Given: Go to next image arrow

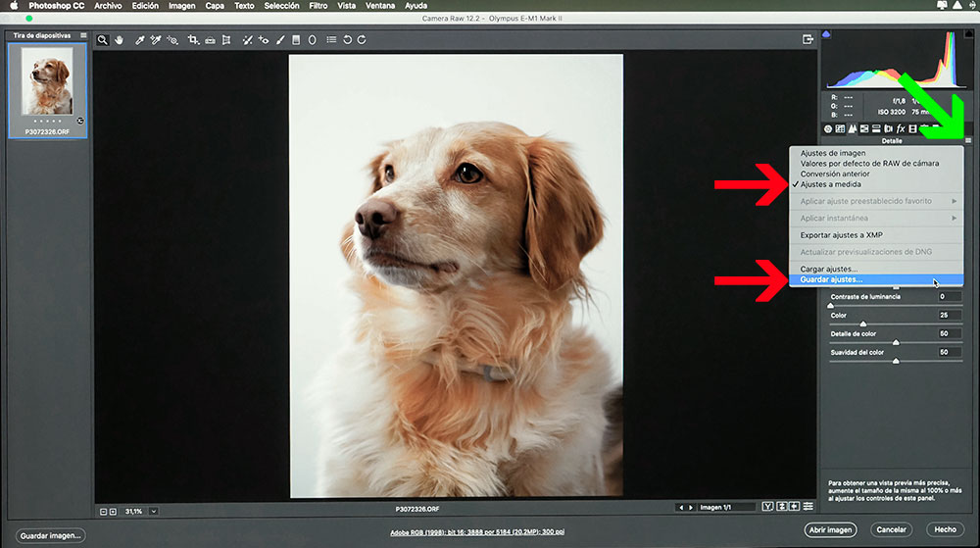Looking at the screenshot, I should pyautogui.click(x=691, y=508).
